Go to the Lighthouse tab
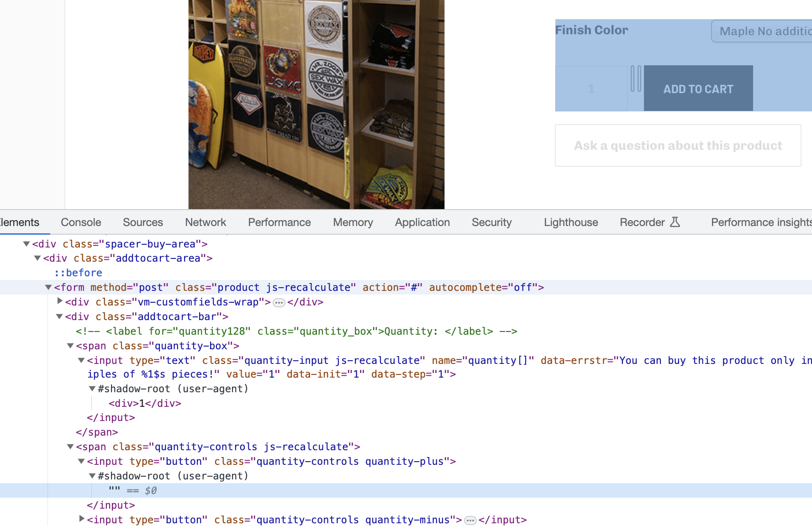The height and width of the screenshot is (526, 812). 570,222
